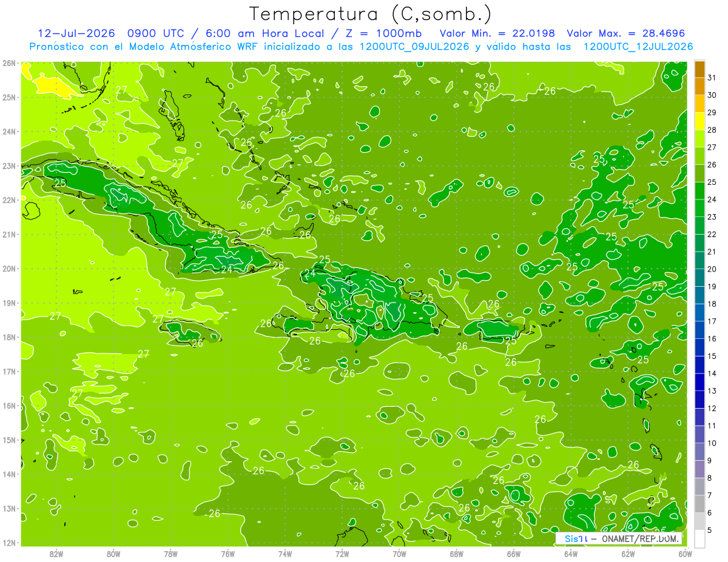Click the '0900 UTC' time label
The image size is (728, 562).
pyautogui.click(x=157, y=33)
